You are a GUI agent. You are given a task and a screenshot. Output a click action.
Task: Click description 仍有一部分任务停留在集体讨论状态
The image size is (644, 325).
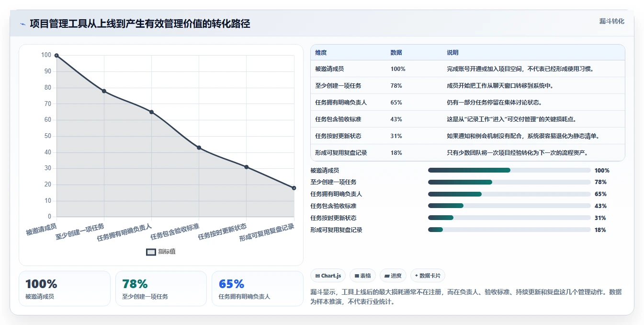point(495,103)
